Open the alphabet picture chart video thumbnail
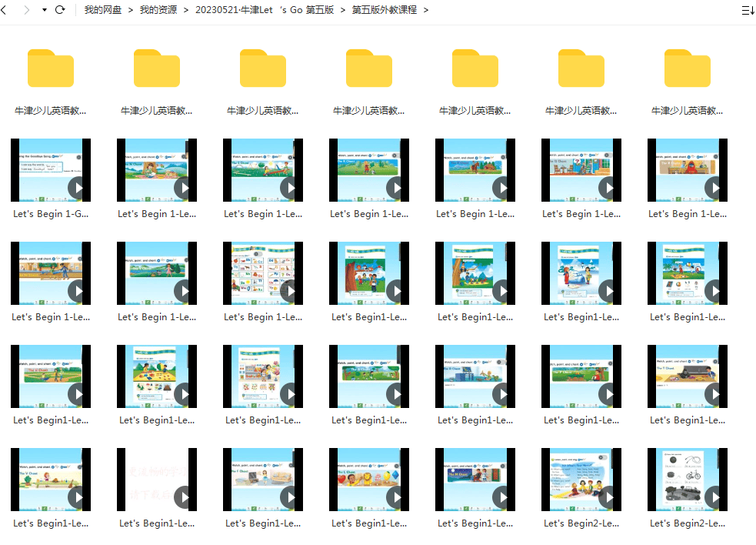This screenshot has height=545, width=756. pos(263,273)
